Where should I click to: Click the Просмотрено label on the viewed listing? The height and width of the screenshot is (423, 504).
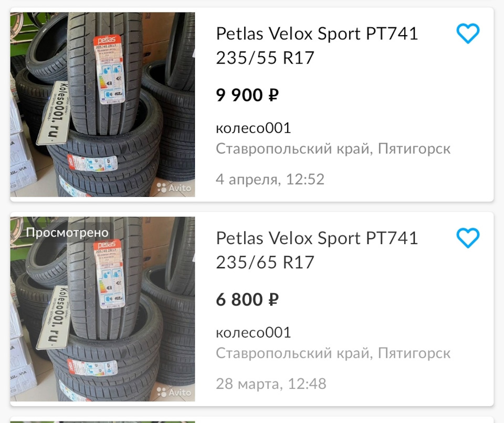pyautogui.click(x=68, y=231)
